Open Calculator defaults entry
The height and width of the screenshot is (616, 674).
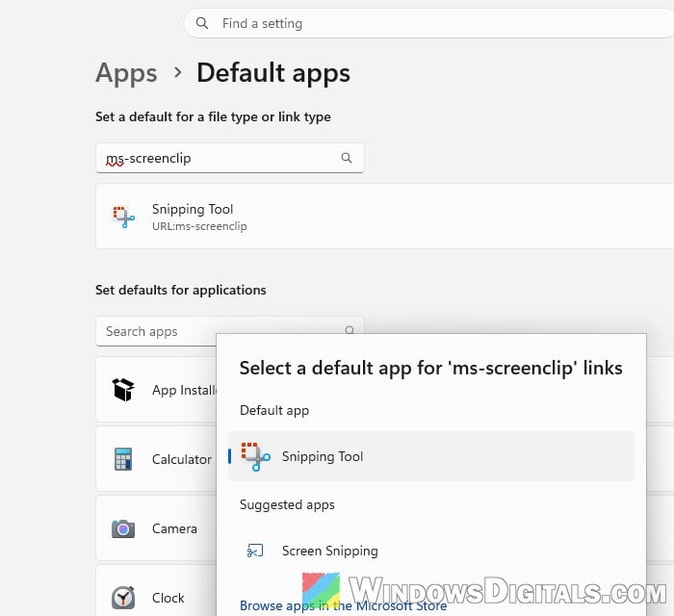tap(156, 459)
